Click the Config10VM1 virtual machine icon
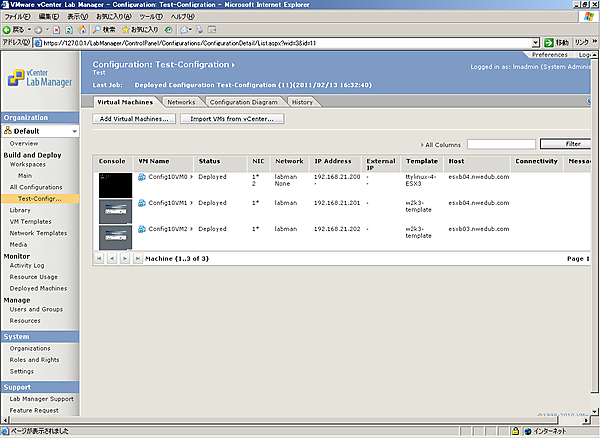 [142, 203]
